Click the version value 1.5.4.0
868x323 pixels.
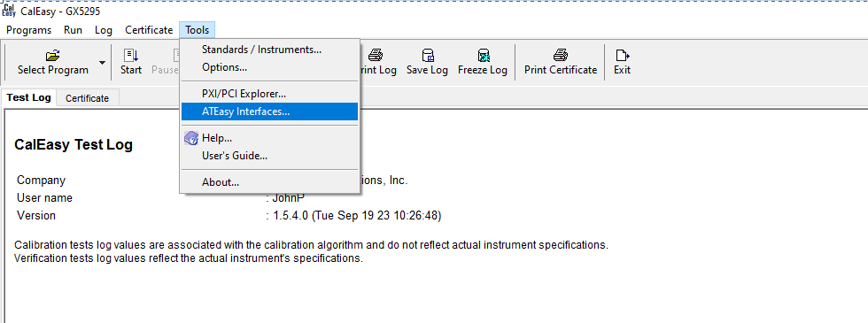(x=357, y=216)
